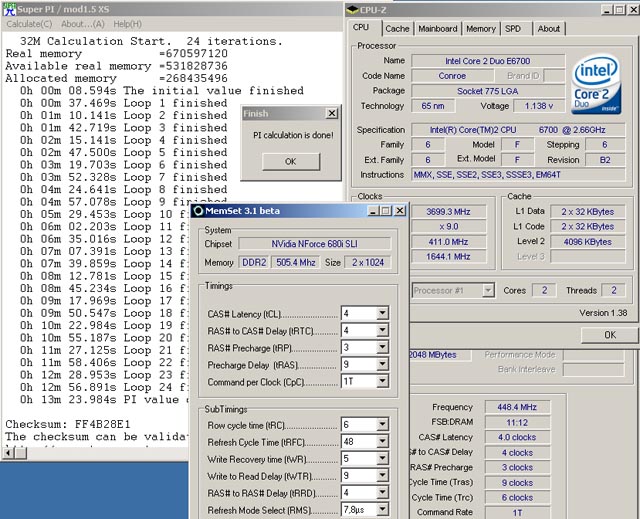The height and width of the screenshot is (519, 640).
Task: Expand the Row cycle time (tRC) dropdown
Action: [x=382, y=424]
